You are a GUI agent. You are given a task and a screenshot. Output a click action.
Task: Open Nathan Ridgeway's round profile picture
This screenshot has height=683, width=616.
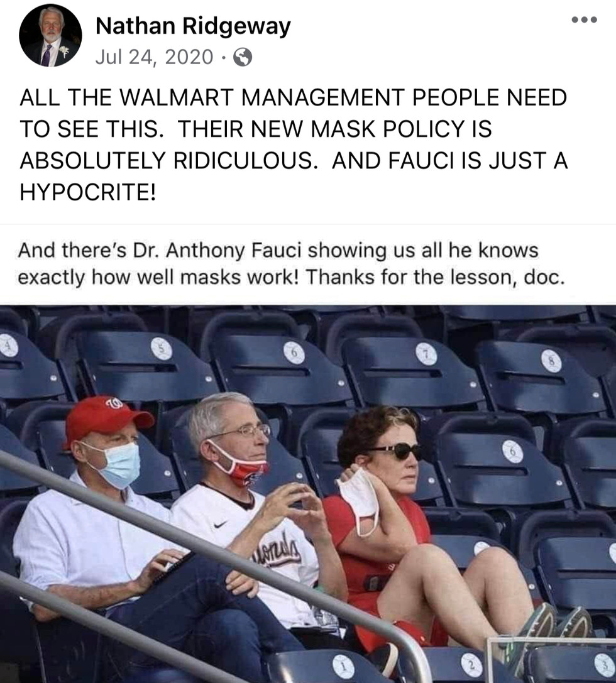coord(50,36)
